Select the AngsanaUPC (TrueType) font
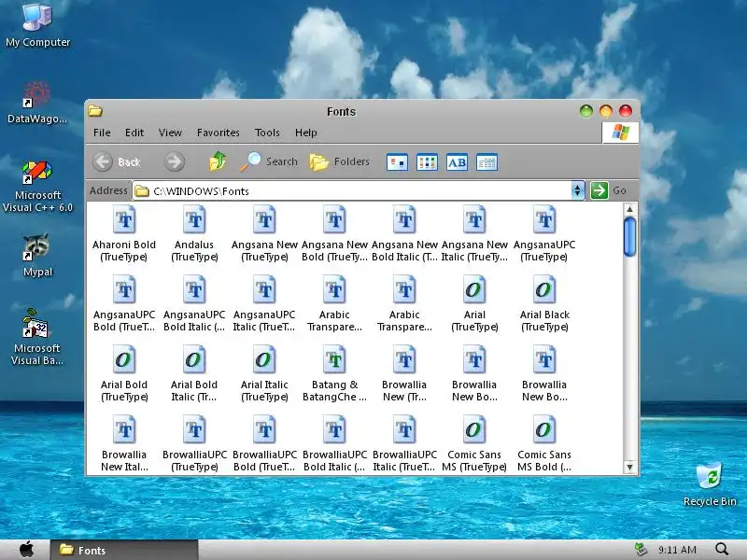Image resolution: width=747 pixels, height=560 pixels. coord(544,234)
